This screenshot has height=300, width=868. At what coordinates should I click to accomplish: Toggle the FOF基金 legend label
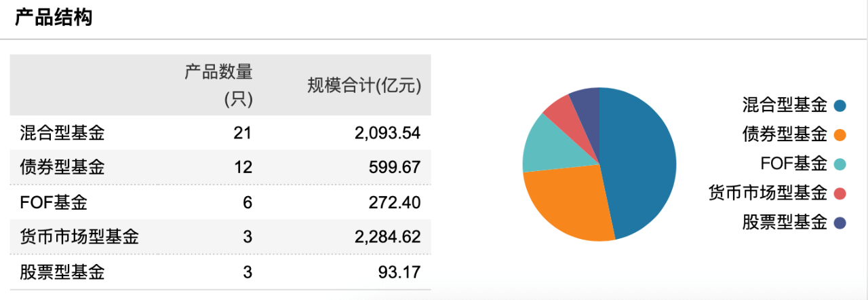tap(793, 164)
